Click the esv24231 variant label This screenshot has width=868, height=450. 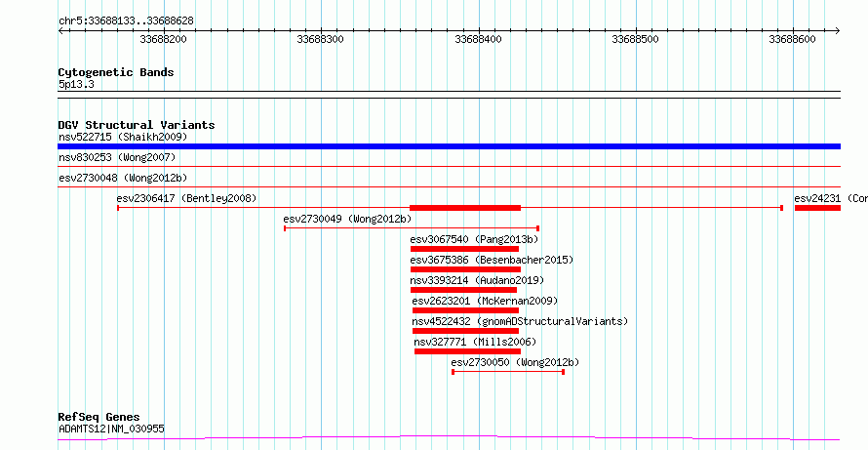[x=831, y=198]
